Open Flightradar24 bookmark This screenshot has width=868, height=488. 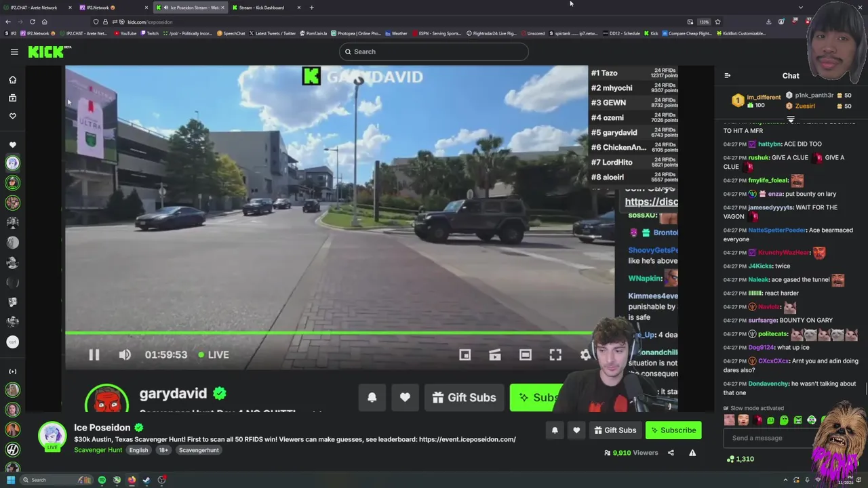pyautogui.click(x=492, y=33)
